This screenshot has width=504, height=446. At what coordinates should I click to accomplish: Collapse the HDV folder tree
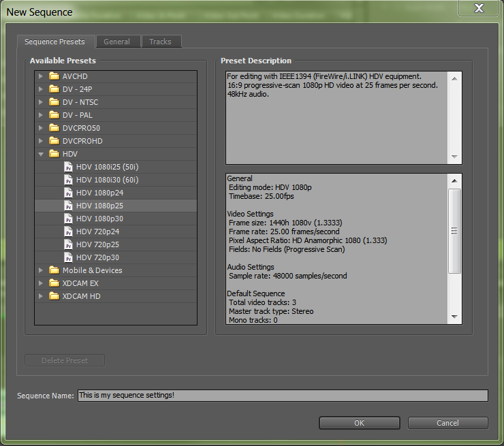click(41, 154)
